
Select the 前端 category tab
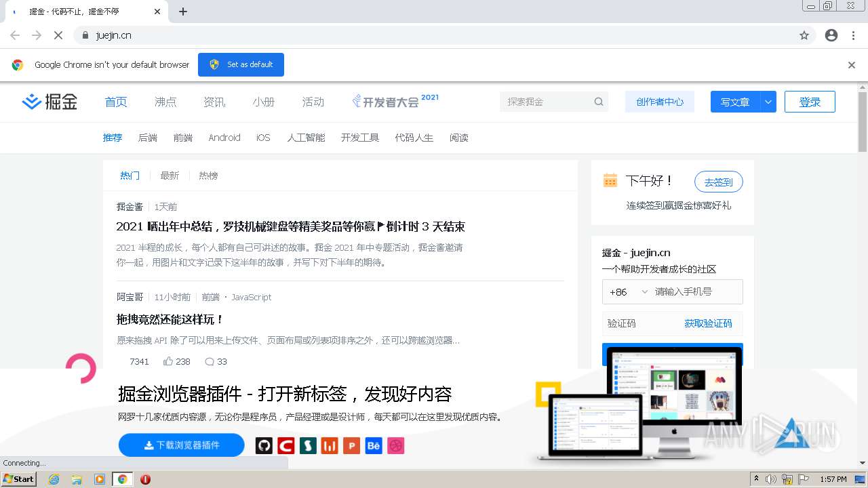pyautogui.click(x=183, y=138)
